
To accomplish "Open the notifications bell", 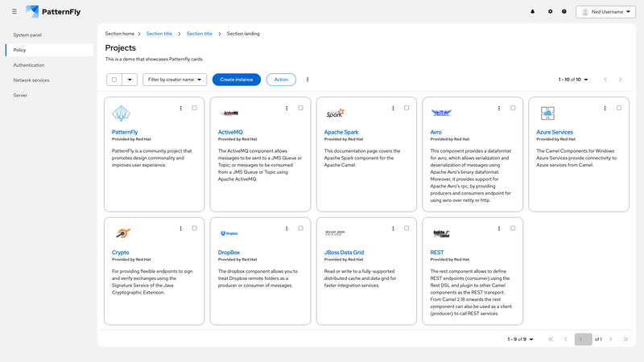I will (533, 11).
